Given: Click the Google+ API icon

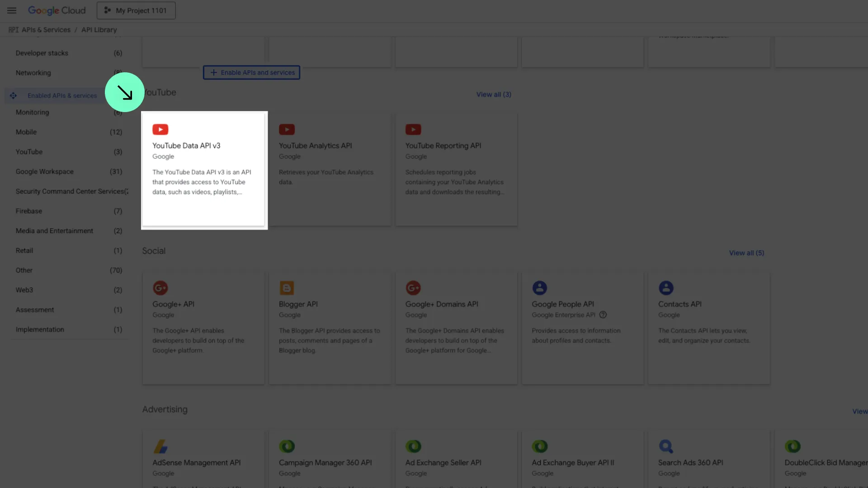Looking at the screenshot, I should pyautogui.click(x=160, y=288).
